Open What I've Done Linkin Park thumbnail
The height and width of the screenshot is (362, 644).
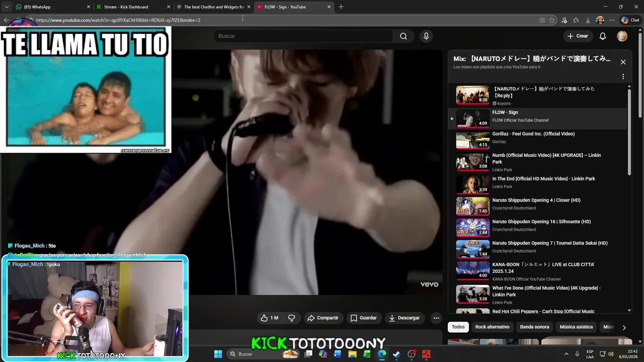472,294
